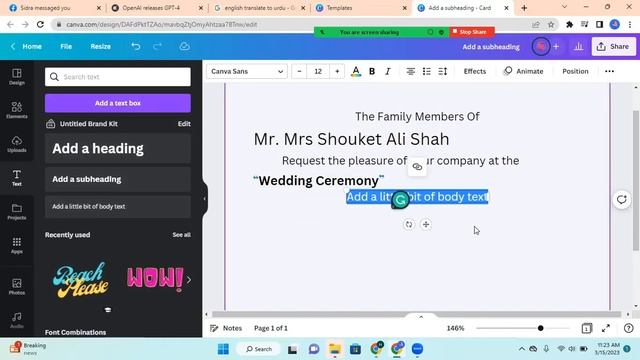This screenshot has height=360, width=640.
Task: Switch to OpenAI releases GPT-4 tab
Action: click(x=156, y=8)
